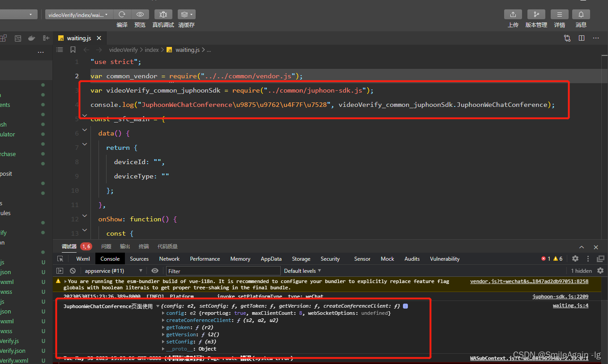Open the juphoon-sdk.js:2209 link
The width and height of the screenshot is (608, 364).
(560, 296)
